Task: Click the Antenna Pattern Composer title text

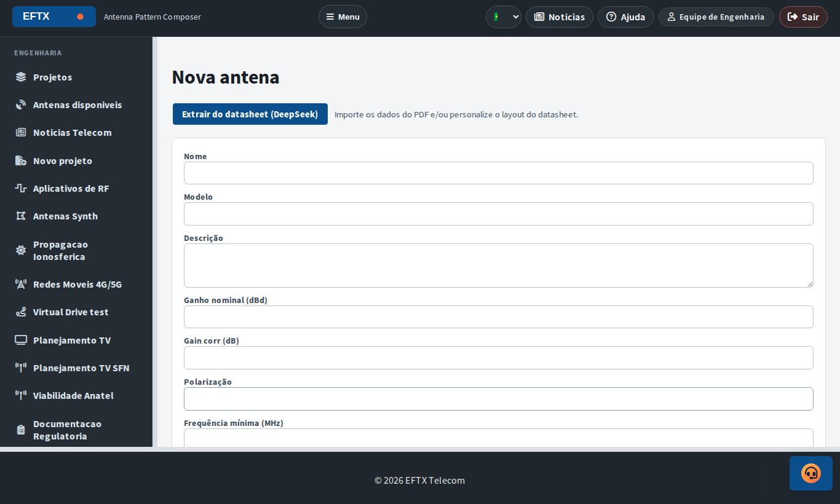Action: coord(153,17)
